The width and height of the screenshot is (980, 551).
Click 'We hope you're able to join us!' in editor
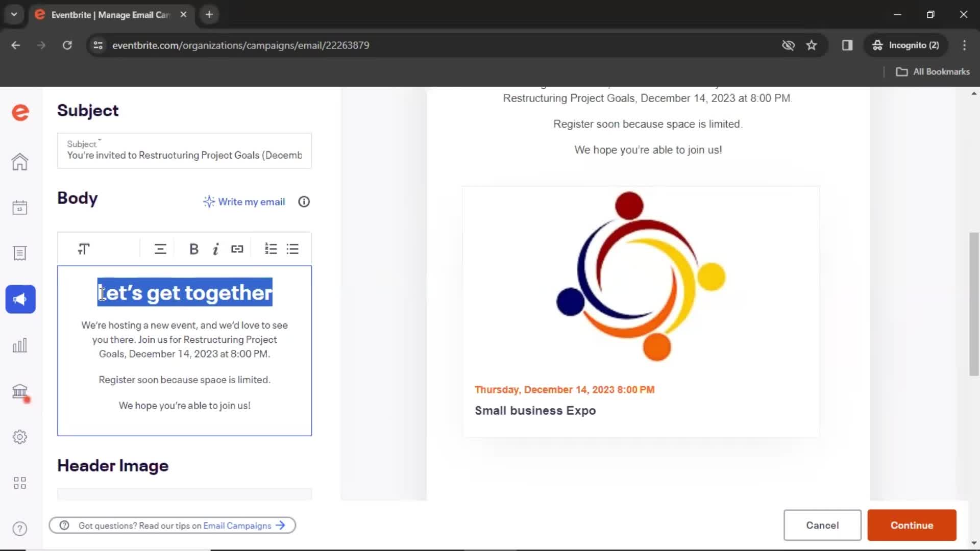(x=185, y=406)
